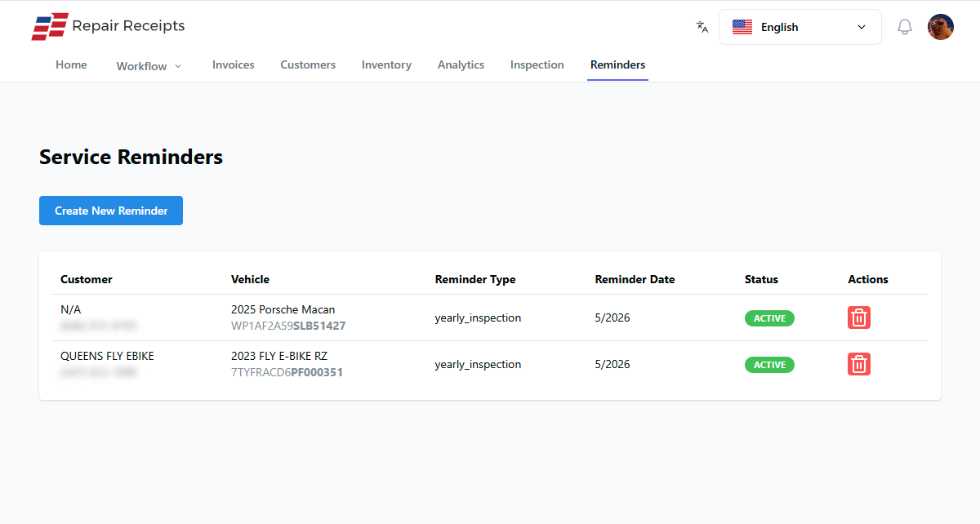Image resolution: width=980 pixels, height=524 pixels.
Task: Select the N/A customer cell
Action: click(70, 309)
